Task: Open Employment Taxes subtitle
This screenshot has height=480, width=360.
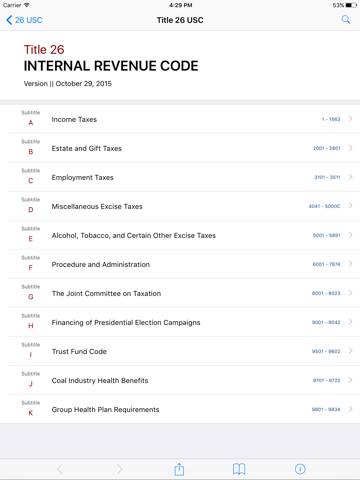Action: tap(180, 177)
